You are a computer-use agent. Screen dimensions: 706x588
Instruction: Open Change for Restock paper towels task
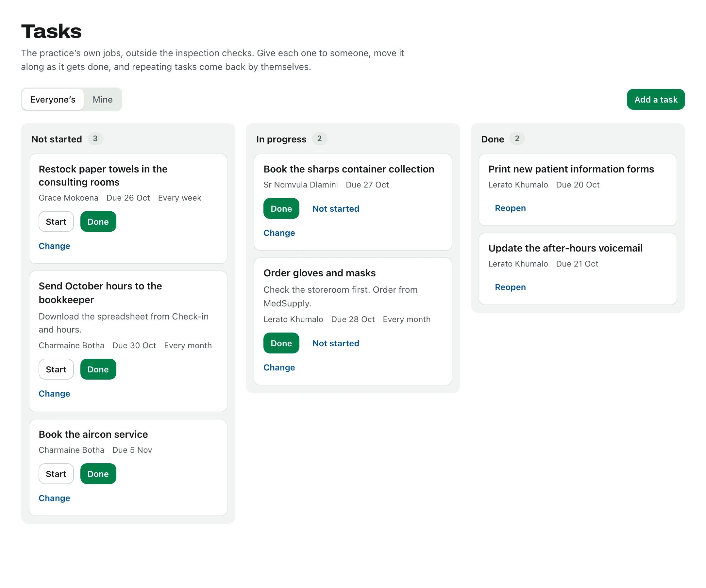point(55,246)
